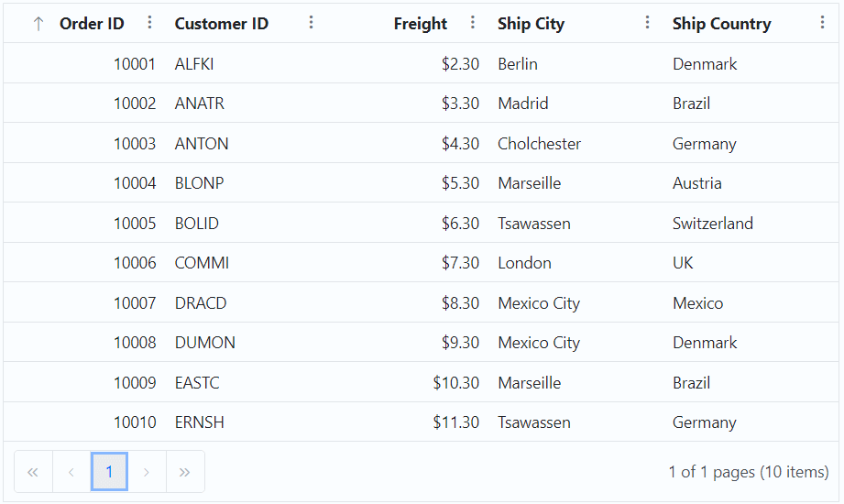
Task: Open the Ship Country column menu
Action: click(x=823, y=23)
